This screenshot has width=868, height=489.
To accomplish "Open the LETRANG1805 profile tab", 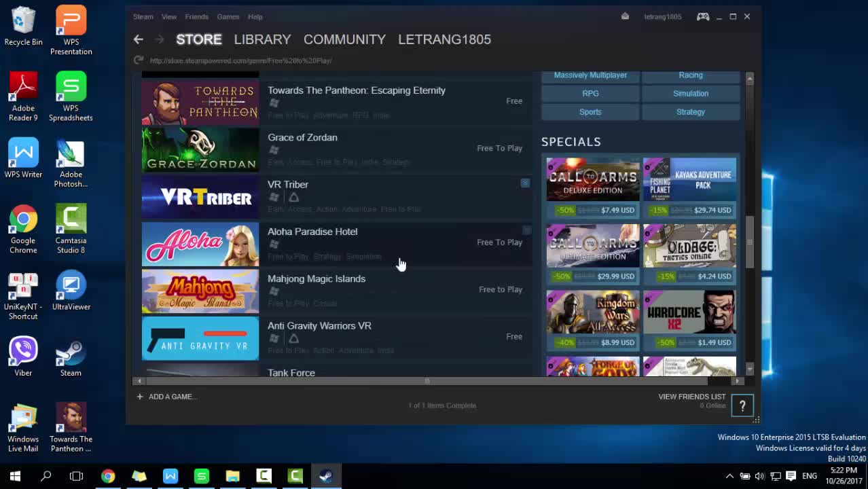I will coord(444,39).
